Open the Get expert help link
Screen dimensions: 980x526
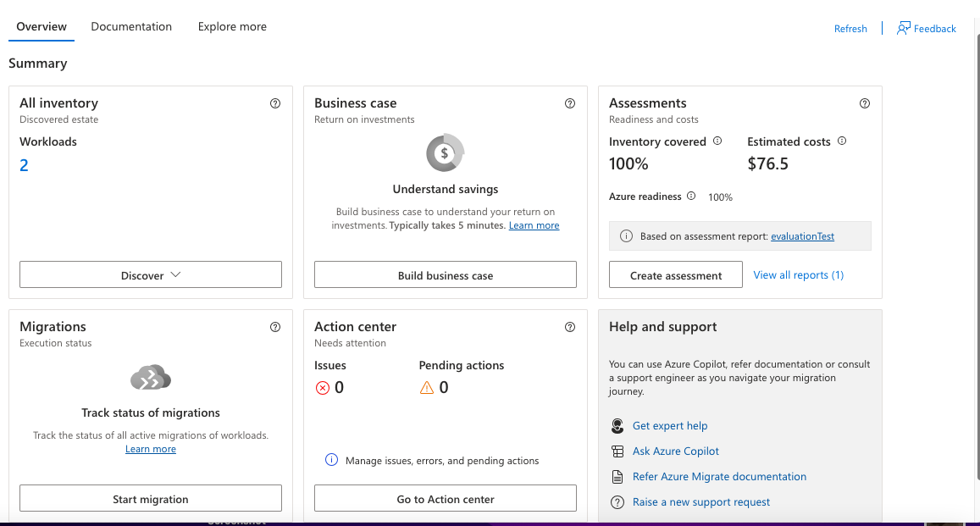pos(670,426)
